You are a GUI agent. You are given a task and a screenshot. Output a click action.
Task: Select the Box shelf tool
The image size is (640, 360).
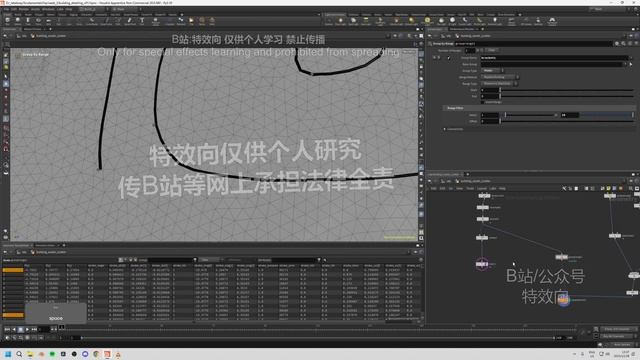[7, 21]
